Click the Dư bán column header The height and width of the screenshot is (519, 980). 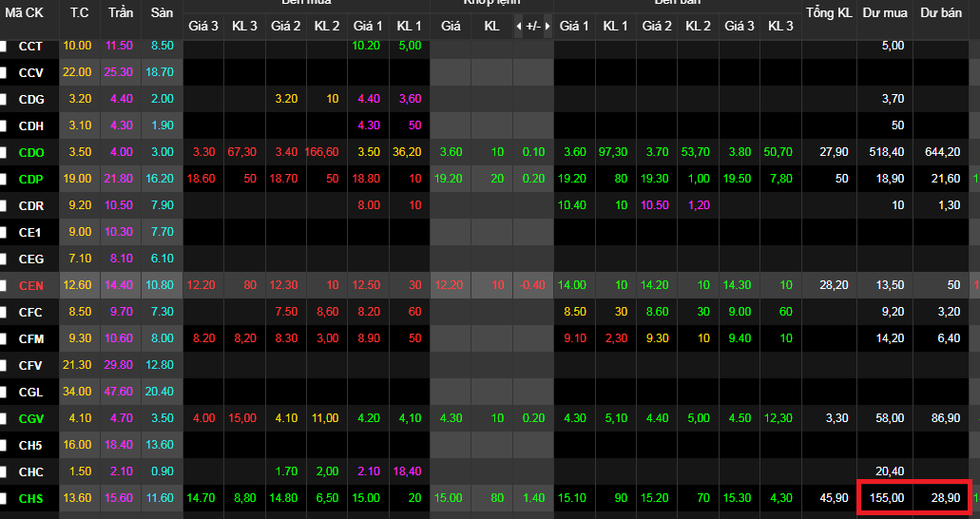(939, 13)
